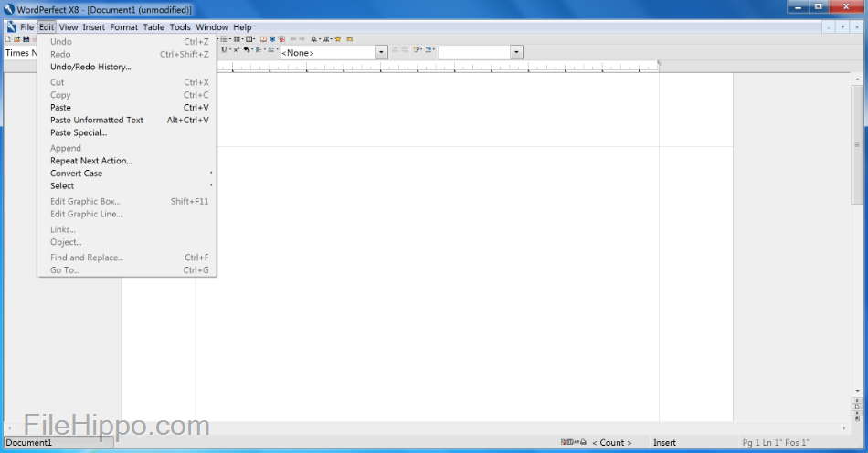Open the Help menu
Viewport: 868px width, 453px height.
242,26
